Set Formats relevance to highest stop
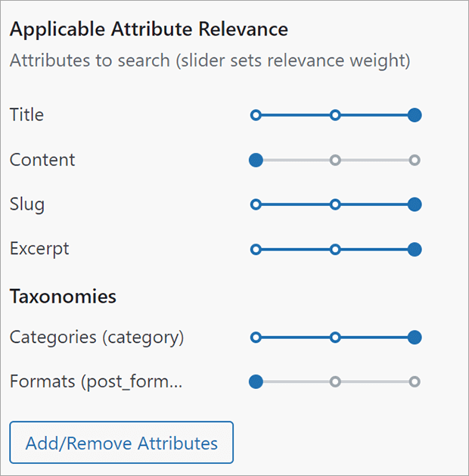Screen dimensions: 469x476 (x=414, y=382)
